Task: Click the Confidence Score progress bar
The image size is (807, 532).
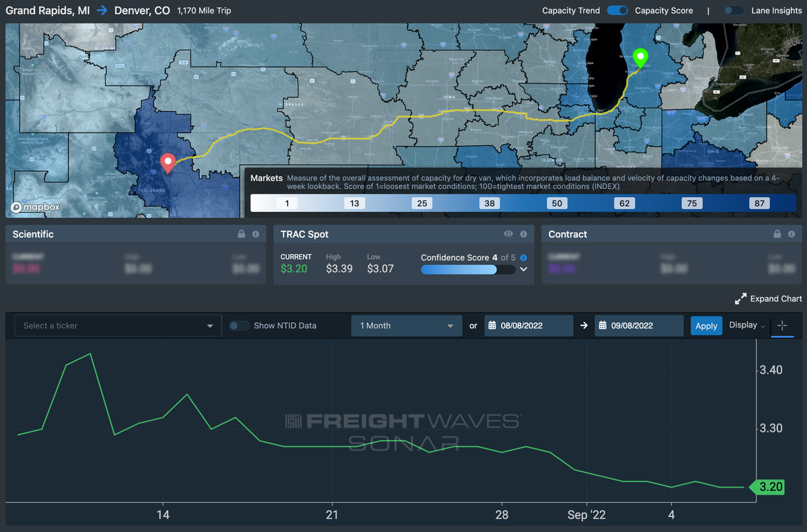Action: click(x=468, y=270)
